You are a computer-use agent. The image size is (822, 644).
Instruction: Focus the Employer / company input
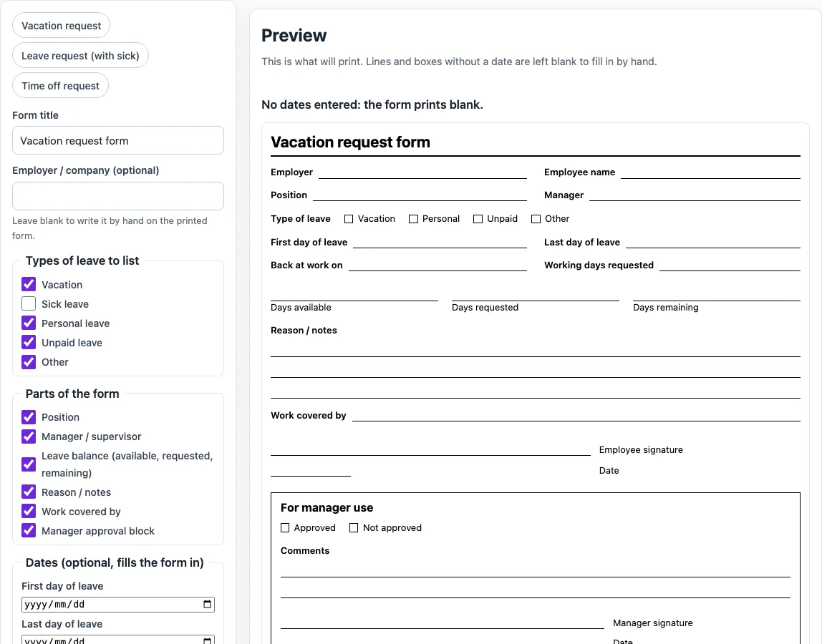118,196
